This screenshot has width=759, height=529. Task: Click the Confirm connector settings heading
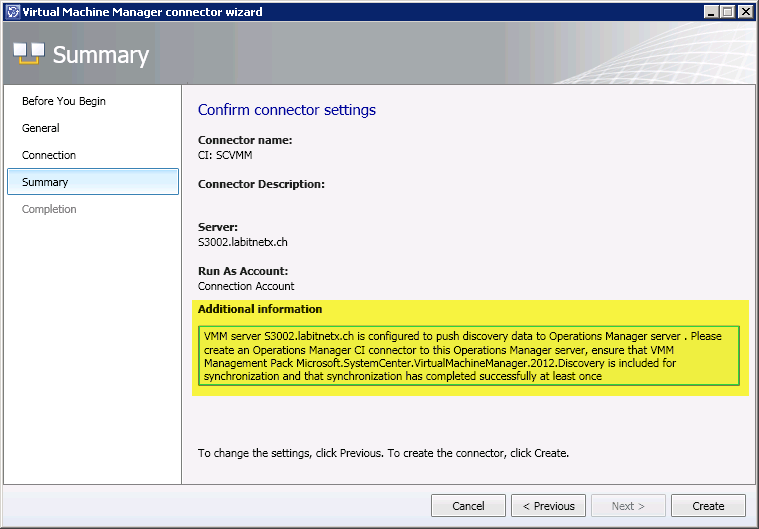pos(287,110)
